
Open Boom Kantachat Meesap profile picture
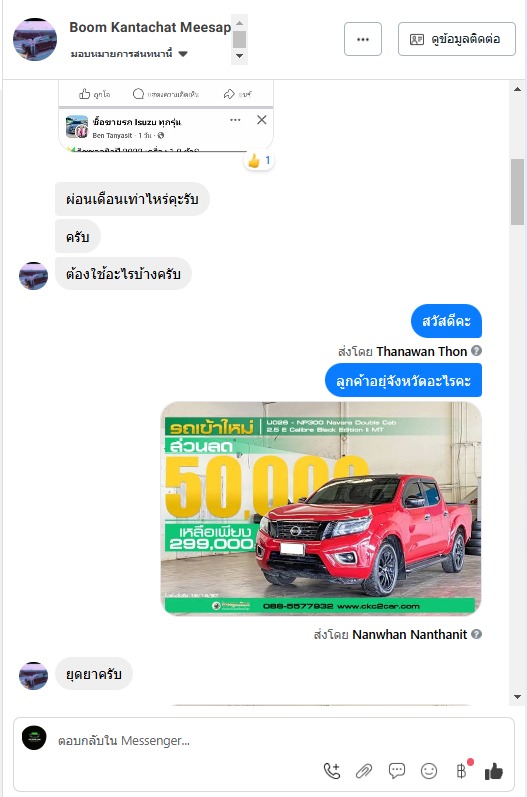click(35, 40)
